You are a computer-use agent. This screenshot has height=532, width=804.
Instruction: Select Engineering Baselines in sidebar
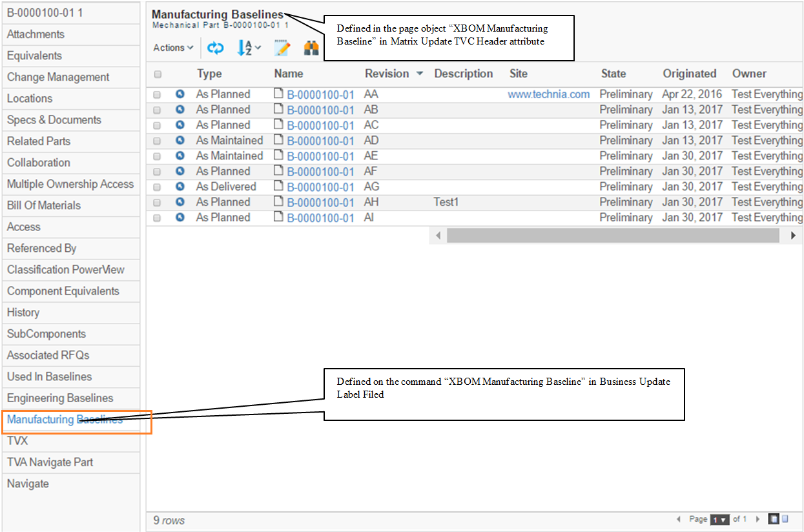[x=60, y=398]
